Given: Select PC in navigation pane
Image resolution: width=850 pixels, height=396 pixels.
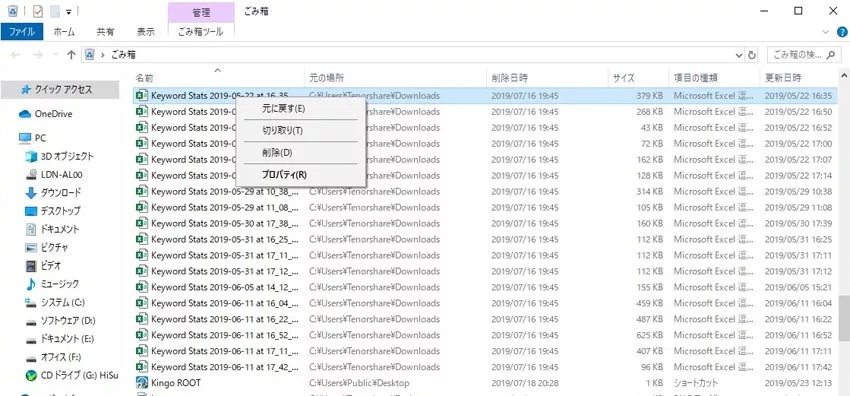Looking at the screenshot, I should (x=40, y=138).
